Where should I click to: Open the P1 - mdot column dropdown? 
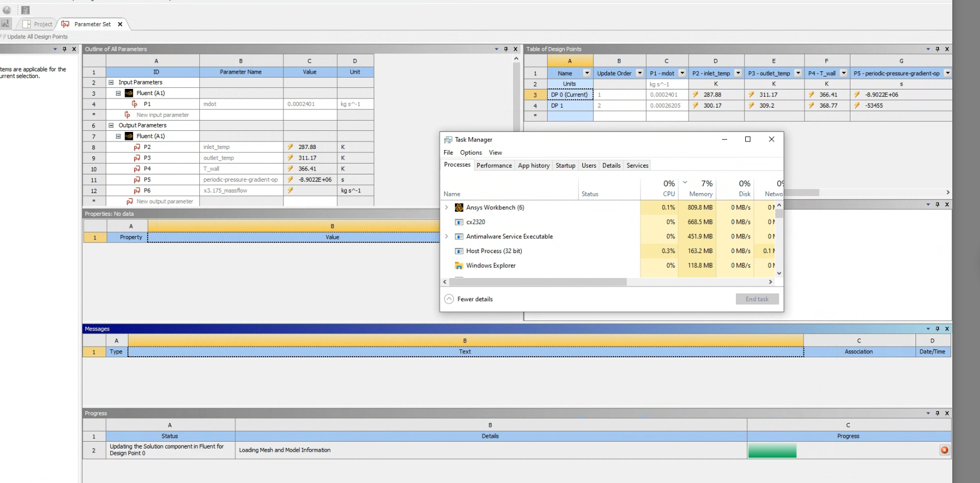[682, 73]
